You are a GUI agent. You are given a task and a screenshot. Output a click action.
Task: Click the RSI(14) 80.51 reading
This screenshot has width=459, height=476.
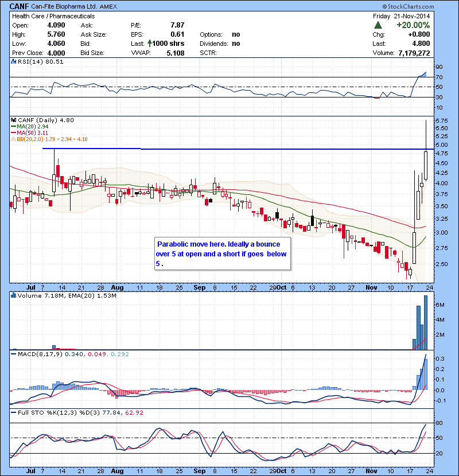click(x=40, y=61)
